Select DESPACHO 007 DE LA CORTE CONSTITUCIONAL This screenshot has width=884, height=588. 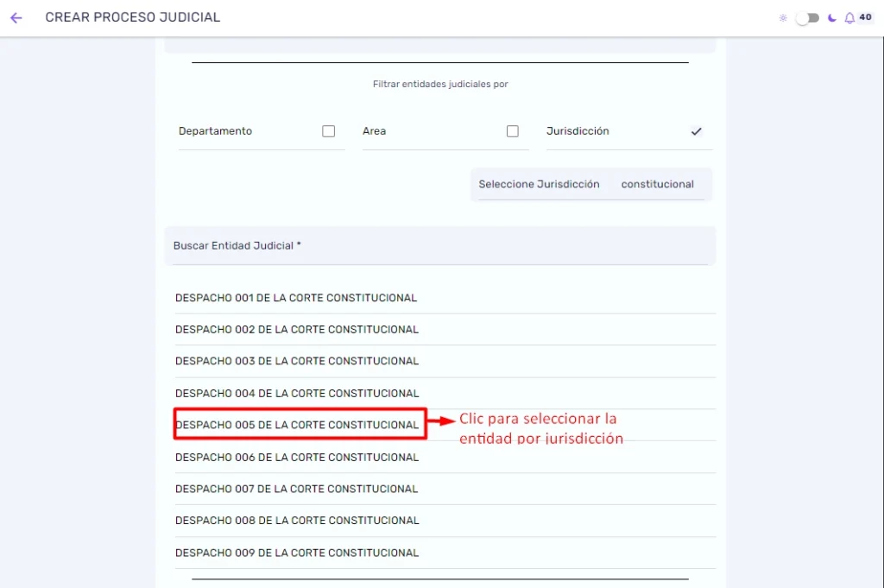445,489
